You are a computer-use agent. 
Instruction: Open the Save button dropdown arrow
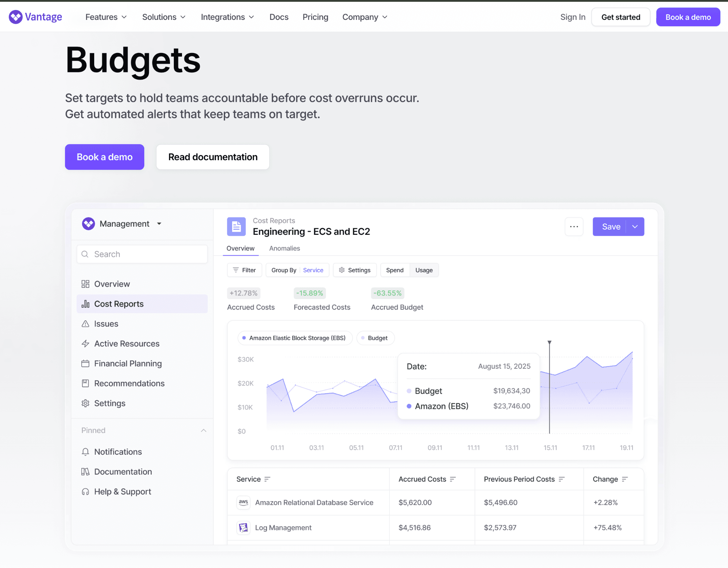635,227
